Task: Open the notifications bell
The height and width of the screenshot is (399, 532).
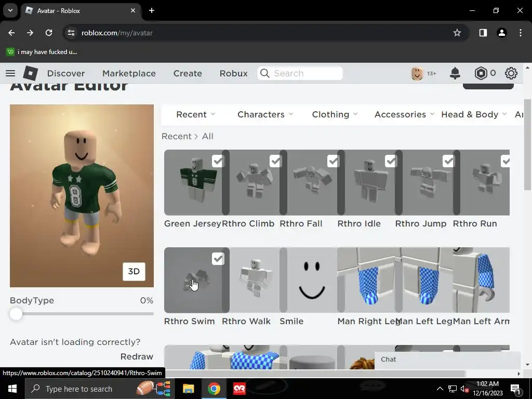Action: click(455, 73)
